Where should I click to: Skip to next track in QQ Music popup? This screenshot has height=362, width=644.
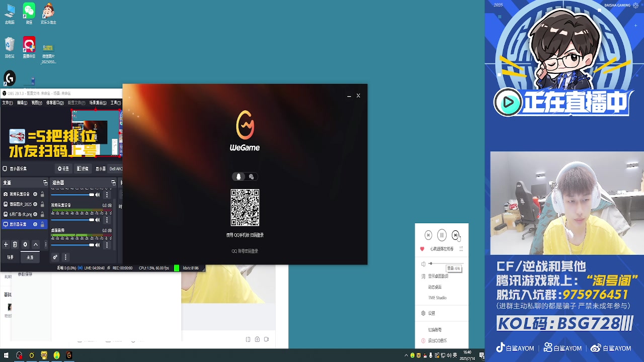click(455, 235)
